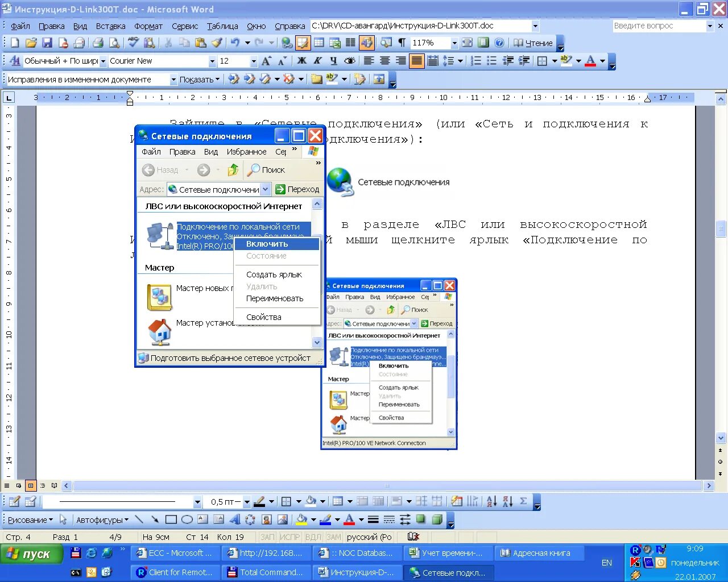Viewport: 728px width, 582px height.
Task: Choose Включить in the context menu
Action: (276, 244)
